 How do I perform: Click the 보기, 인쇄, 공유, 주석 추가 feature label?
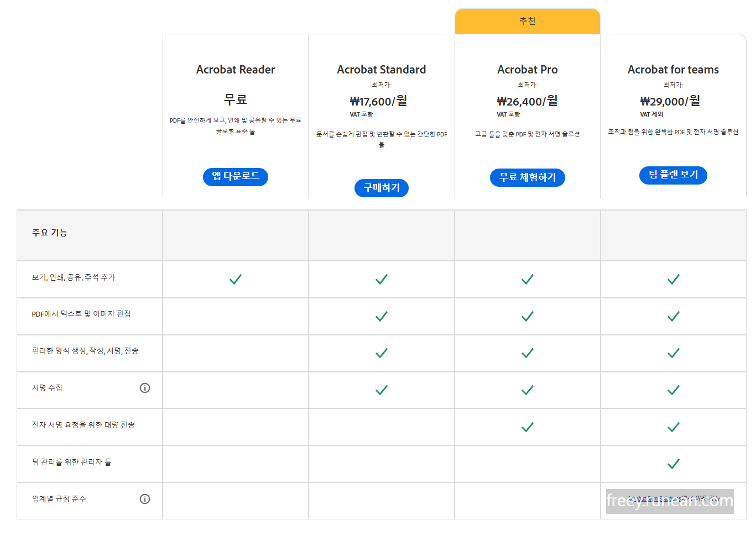point(74,277)
